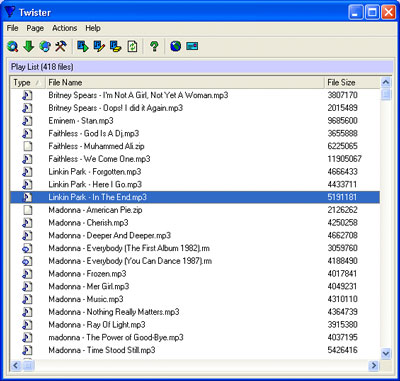This screenshot has width=400, height=381.
Task: Open the hammer and wrench tools icon
Action: pyautogui.click(x=61, y=46)
